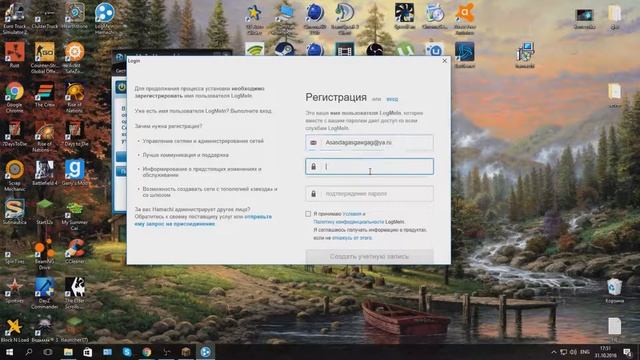This screenshot has height=360, width=640.
Task: Open the notification center icon
Action: pos(627,352)
